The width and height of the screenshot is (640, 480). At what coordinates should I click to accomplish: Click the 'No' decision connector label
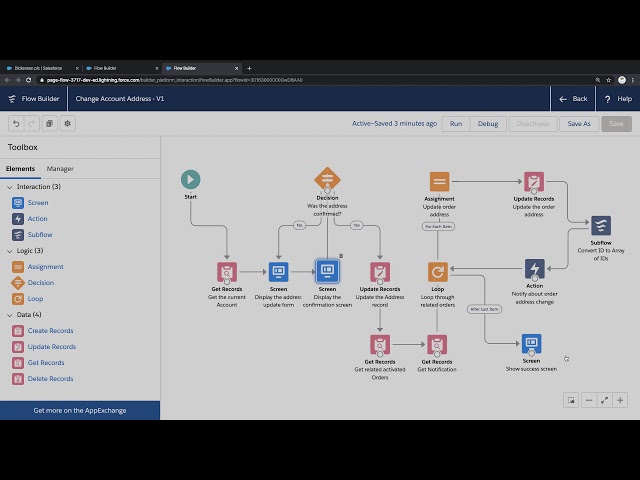(300, 225)
